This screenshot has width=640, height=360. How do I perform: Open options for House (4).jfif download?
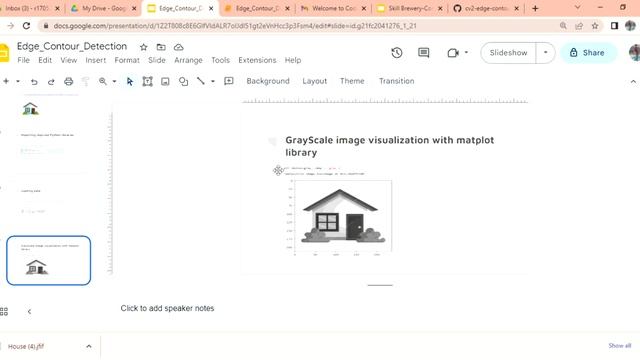[89, 346]
